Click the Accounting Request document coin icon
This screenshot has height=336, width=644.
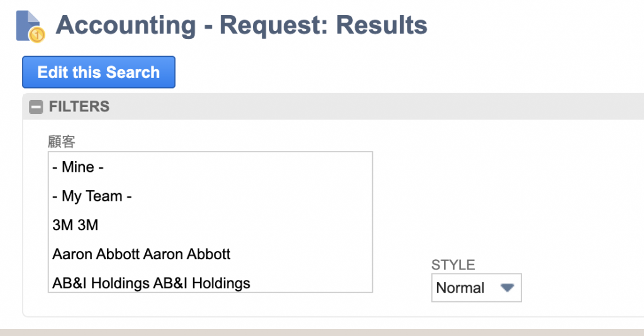[x=28, y=26]
